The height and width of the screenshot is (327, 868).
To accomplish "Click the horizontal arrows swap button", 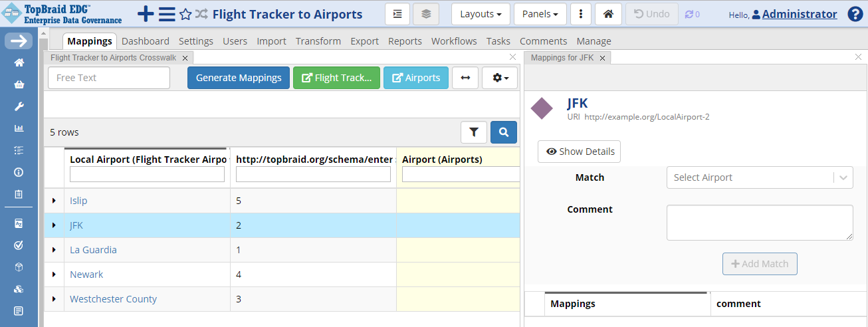I will [x=465, y=78].
